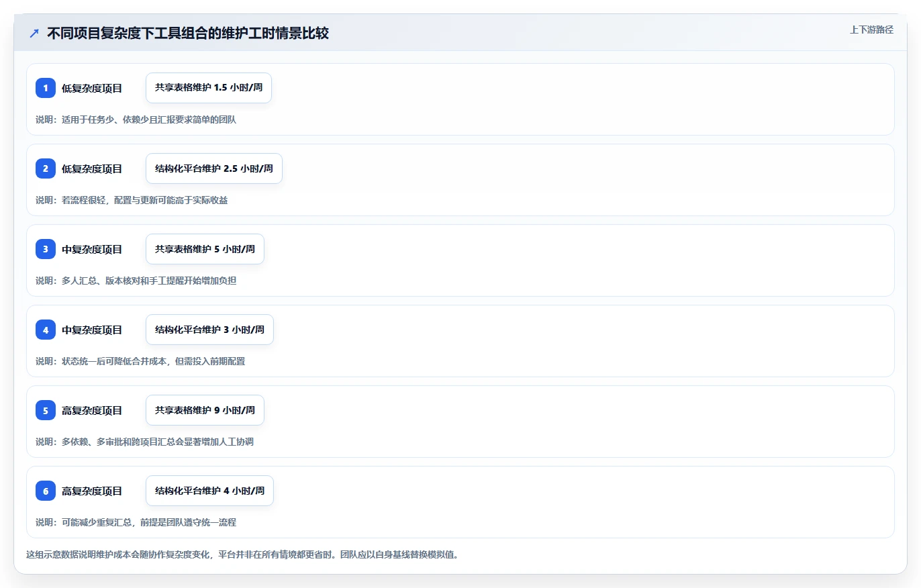
Task: Click note 可能减少重复汇总，前提是团队遵守统一流程
Action: coord(149,522)
